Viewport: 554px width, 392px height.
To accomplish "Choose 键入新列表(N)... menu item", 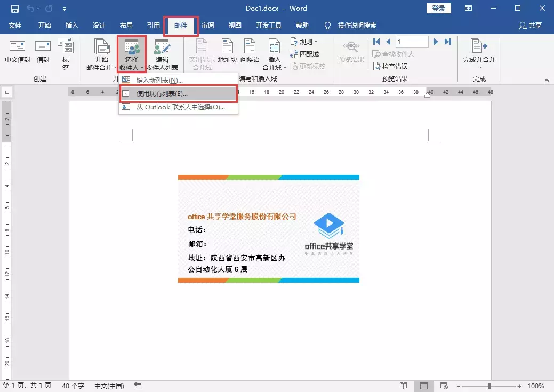I will 179,80.
